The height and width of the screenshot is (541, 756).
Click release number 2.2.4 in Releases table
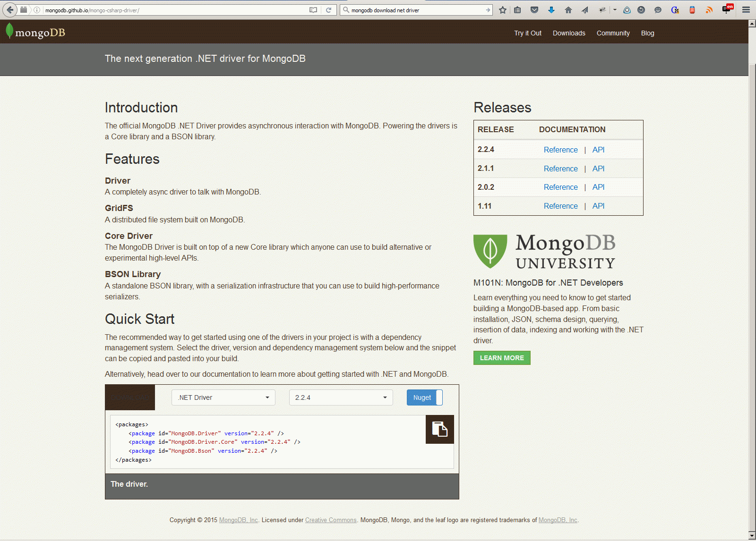(x=486, y=149)
